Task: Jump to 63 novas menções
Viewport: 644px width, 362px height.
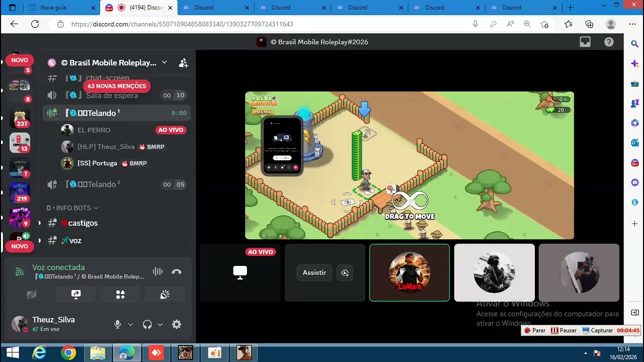Action: coord(117,86)
